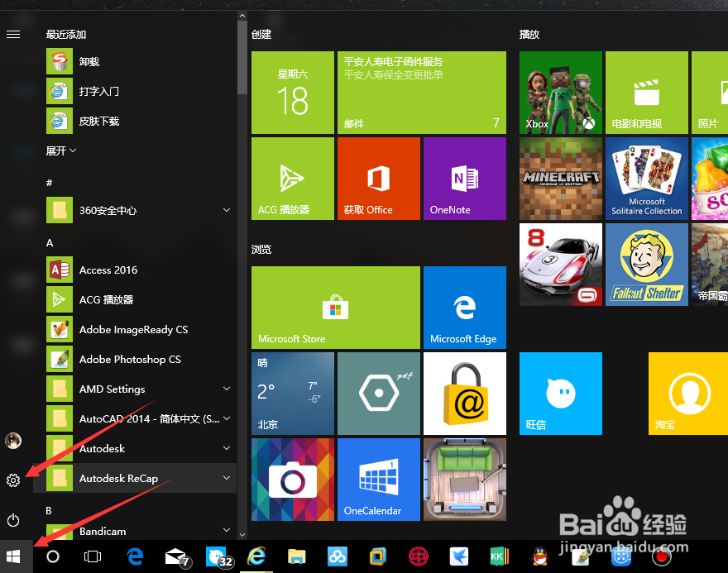Click the 创建 group title
The image size is (728, 573).
pyautogui.click(x=261, y=35)
